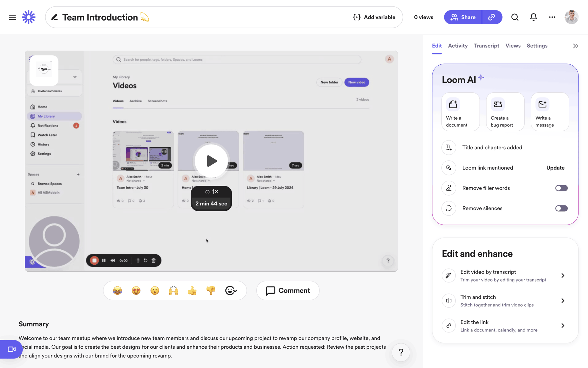This screenshot has height=368, width=588.
Task: Click Title and chapters added icon
Action: [449, 148]
